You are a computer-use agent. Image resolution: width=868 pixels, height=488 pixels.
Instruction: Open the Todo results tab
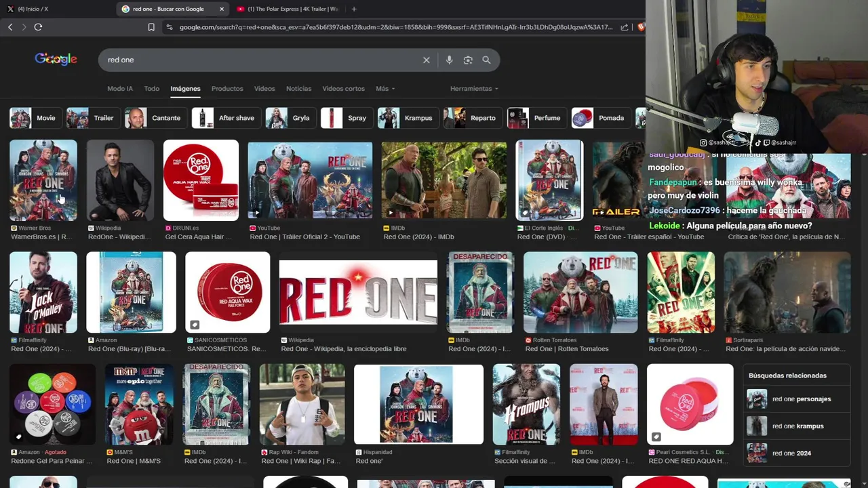pos(152,89)
